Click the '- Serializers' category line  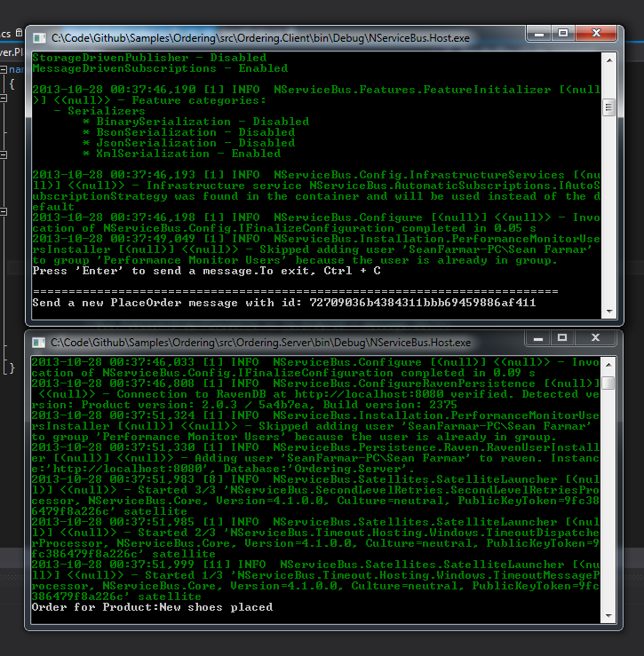pyautogui.click(x=99, y=111)
